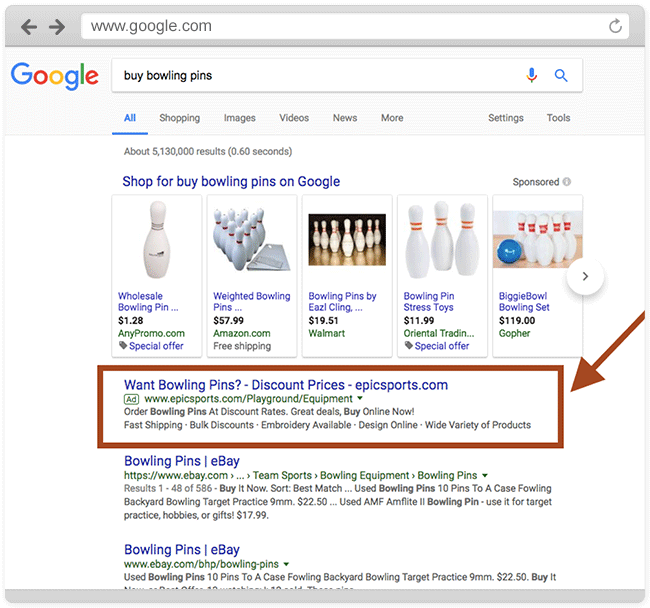Click the Walmart seller name
This screenshot has width=650, height=608.
[x=327, y=334]
